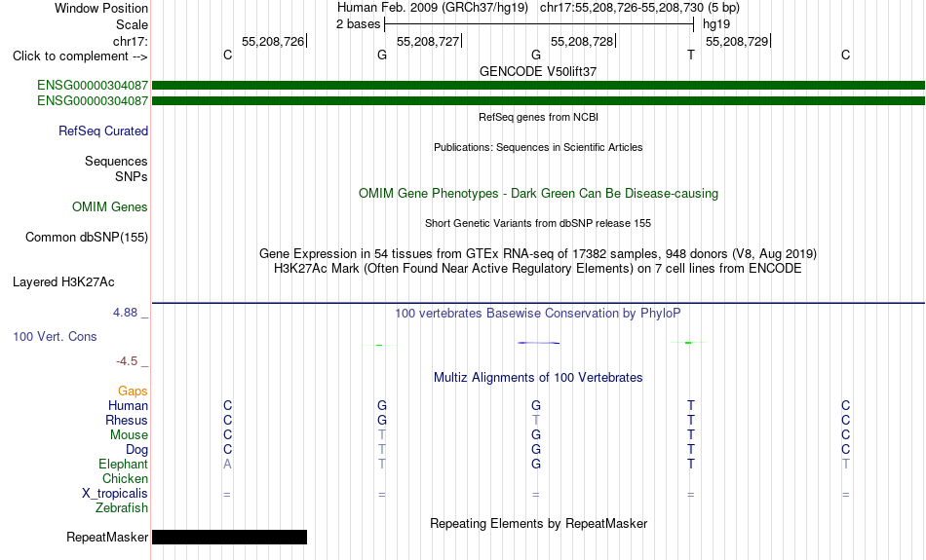Click the first GENCODE green transcript bar

pyautogui.click(x=538, y=86)
